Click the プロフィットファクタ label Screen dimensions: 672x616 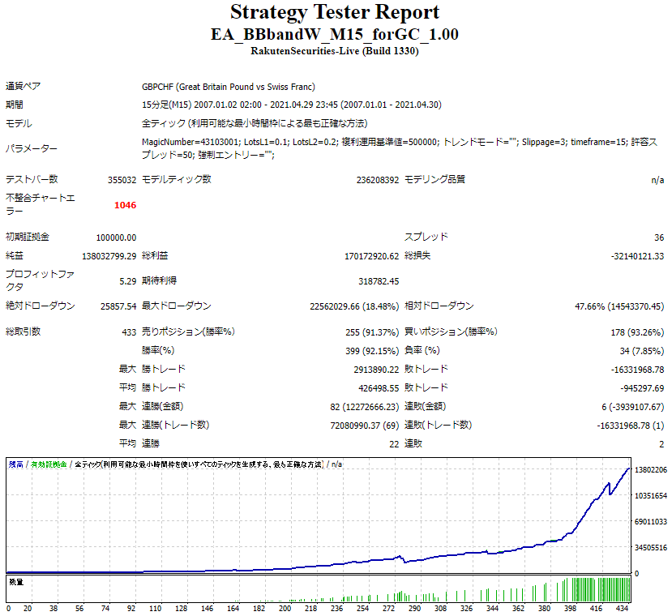40,280
